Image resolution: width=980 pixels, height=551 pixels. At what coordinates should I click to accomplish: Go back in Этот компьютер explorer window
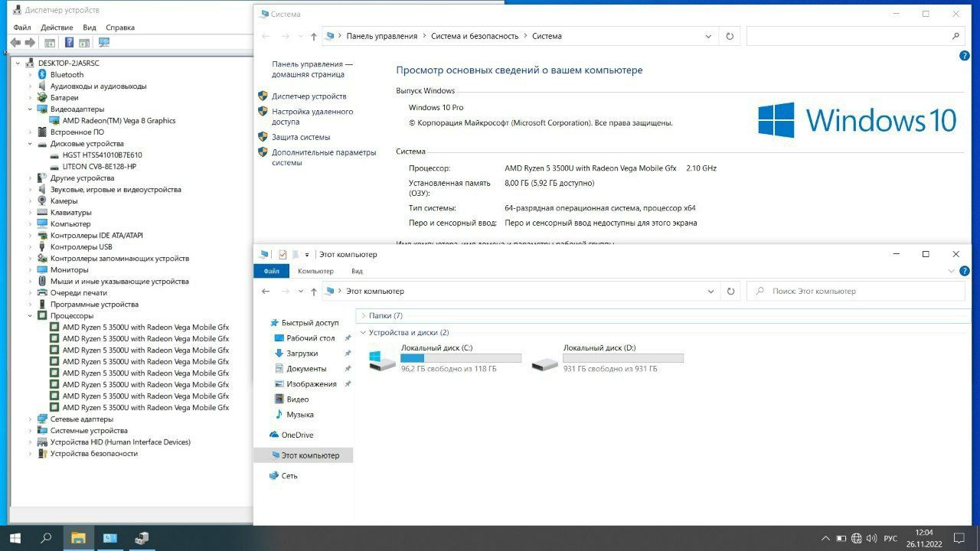(x=266, y=292)
